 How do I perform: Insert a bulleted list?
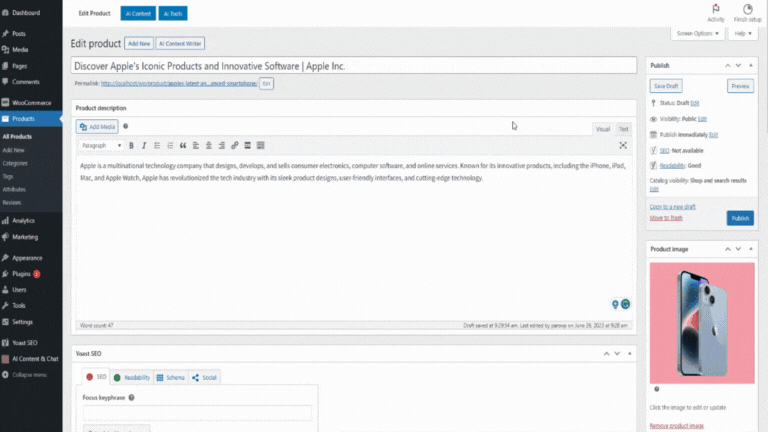click(x=157, y=145)
